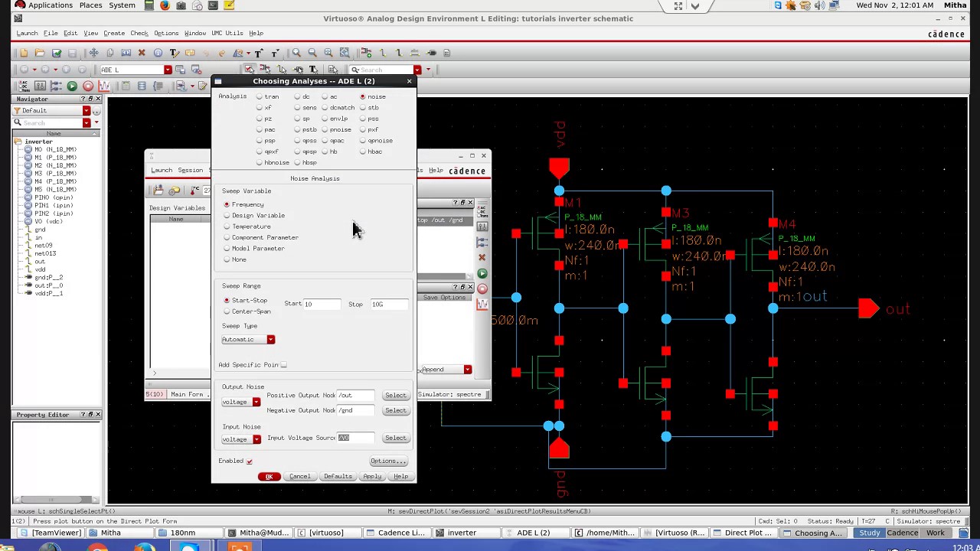980x551 pixels.
Task: Open the Launch menu in Virtuoso
Action: pos(27,33)
